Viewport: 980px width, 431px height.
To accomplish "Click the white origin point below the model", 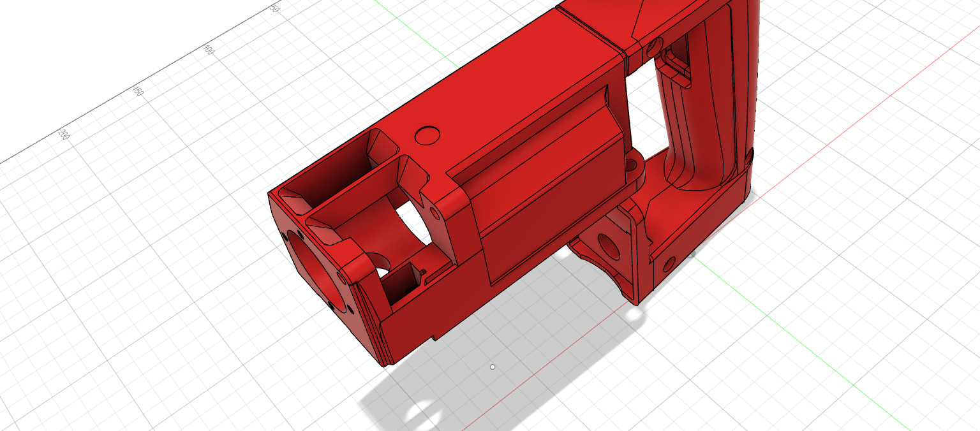I will [x=493, y=367].
